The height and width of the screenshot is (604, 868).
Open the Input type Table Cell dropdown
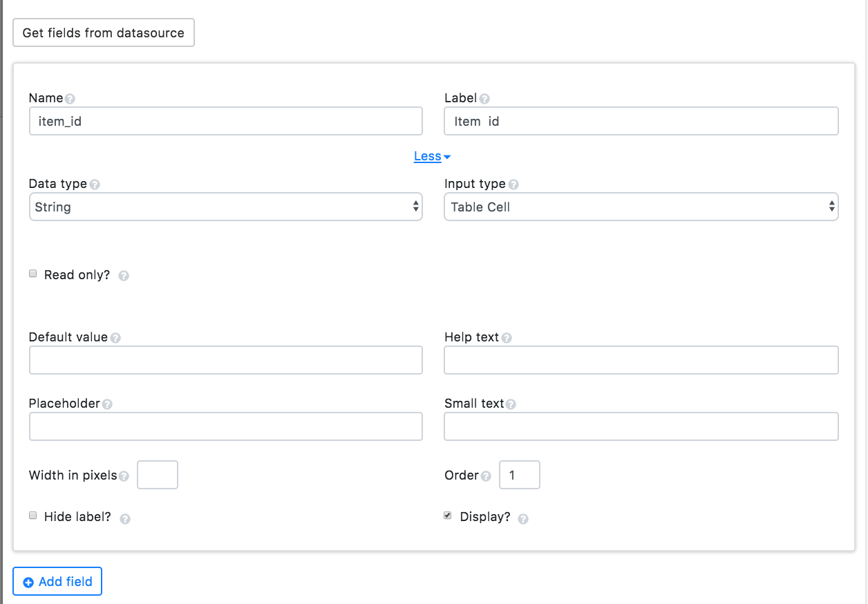pyautogui.click(x=641, y=207)
